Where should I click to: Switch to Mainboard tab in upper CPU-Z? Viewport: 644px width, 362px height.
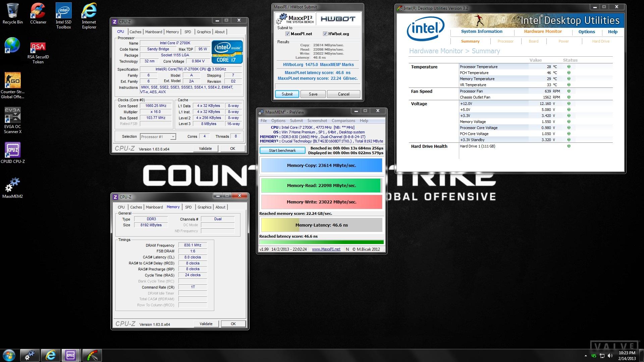pos(154,32)
